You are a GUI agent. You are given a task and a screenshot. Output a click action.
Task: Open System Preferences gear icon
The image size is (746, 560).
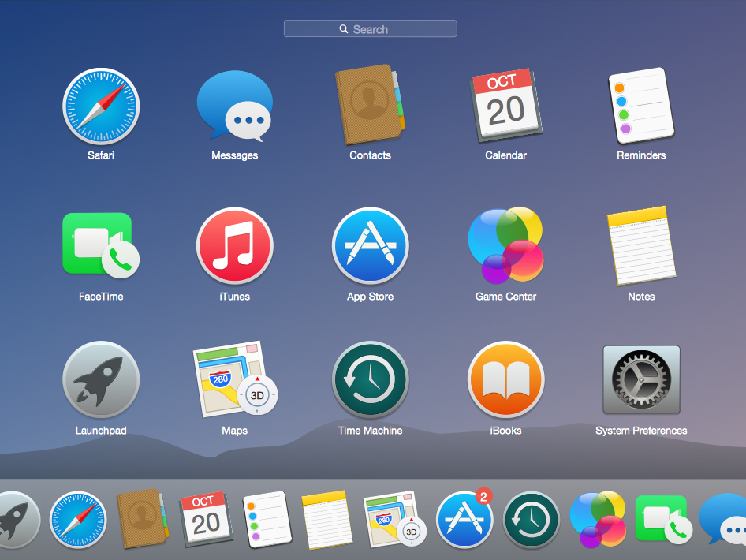pyautogui.click(x=641, y=379)
